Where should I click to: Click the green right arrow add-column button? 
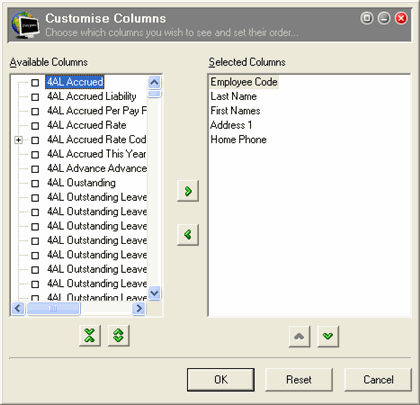[x=188, y=191]
